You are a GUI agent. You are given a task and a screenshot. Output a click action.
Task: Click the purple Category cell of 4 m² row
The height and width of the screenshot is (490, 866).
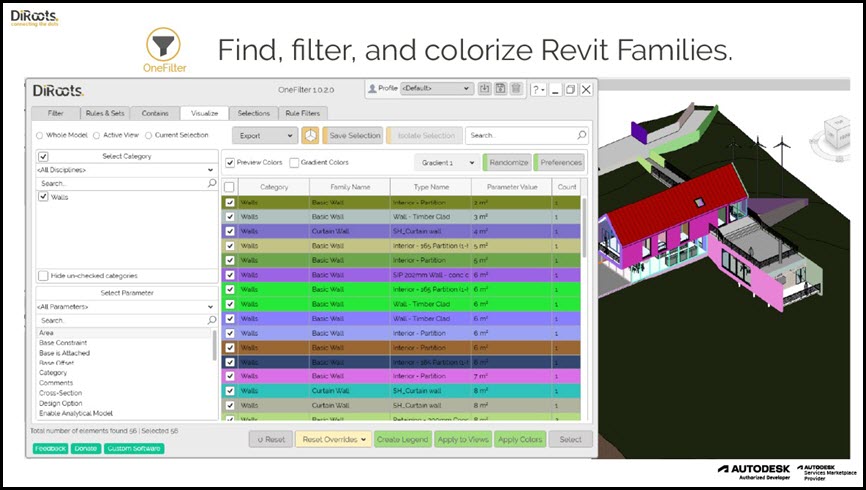click(x=273, y=231)
